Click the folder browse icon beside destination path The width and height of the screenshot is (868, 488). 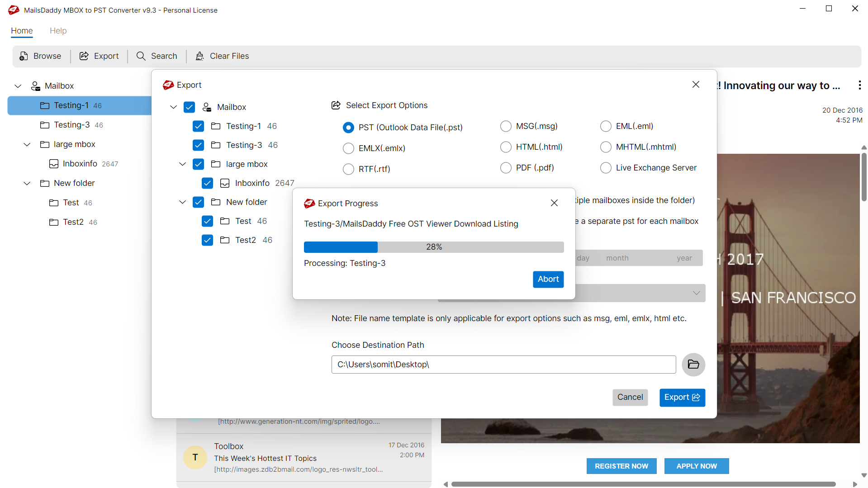pos(693,365)
